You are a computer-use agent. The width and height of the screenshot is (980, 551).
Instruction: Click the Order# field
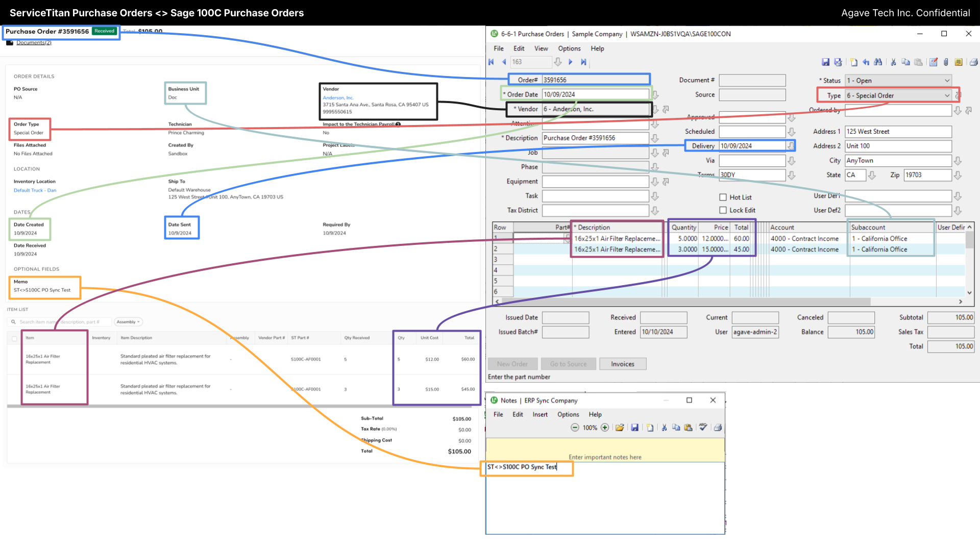pyautogui.click(x=595, y=80)
